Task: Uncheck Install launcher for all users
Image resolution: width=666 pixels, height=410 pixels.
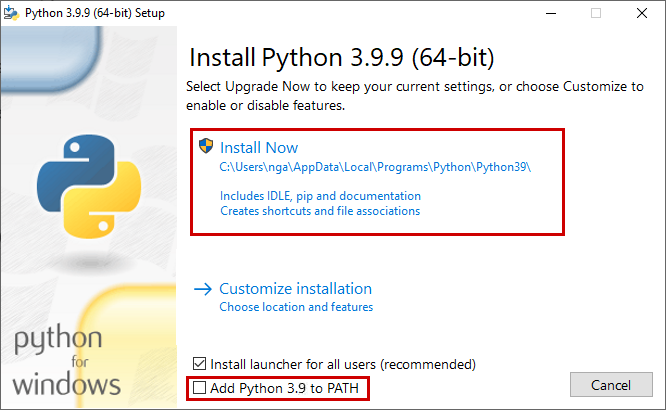Action: 199,364
